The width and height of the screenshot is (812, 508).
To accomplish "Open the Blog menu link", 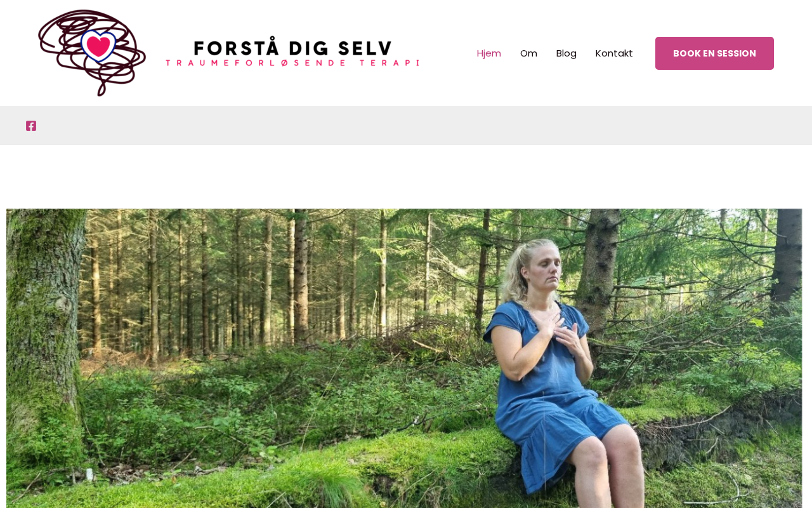I will (566, 53).
